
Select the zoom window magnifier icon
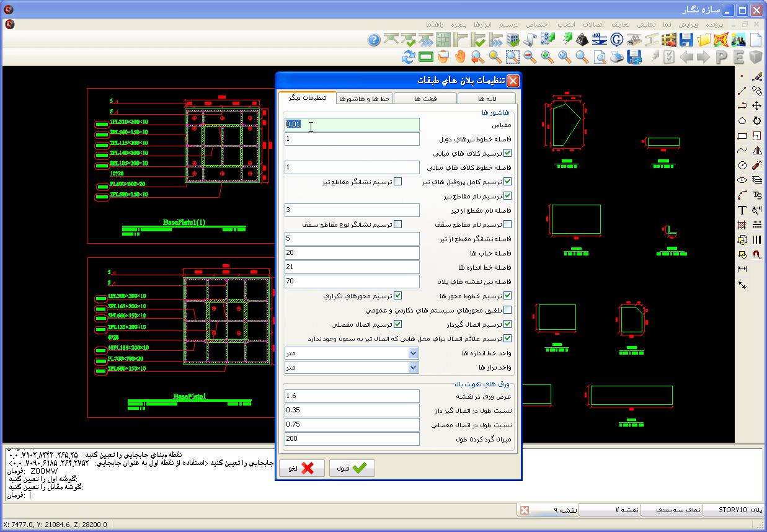click(x=512, y=57)
